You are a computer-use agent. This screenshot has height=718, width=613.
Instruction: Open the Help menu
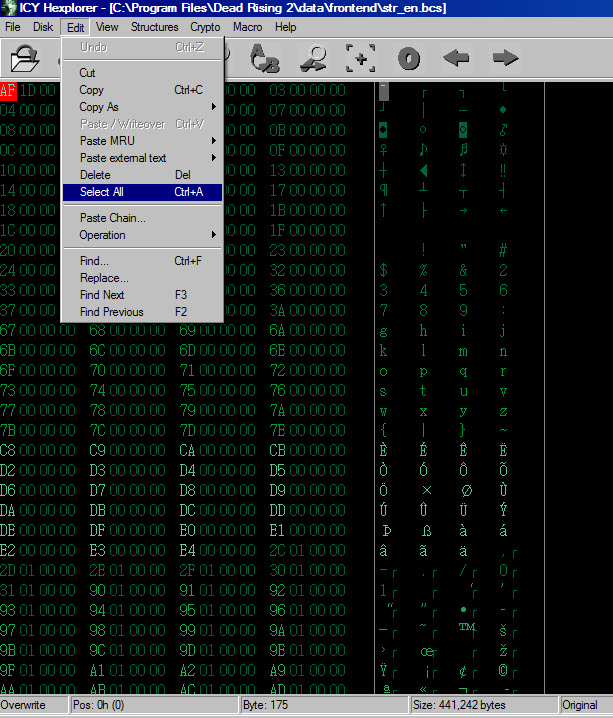pos(286,27)
